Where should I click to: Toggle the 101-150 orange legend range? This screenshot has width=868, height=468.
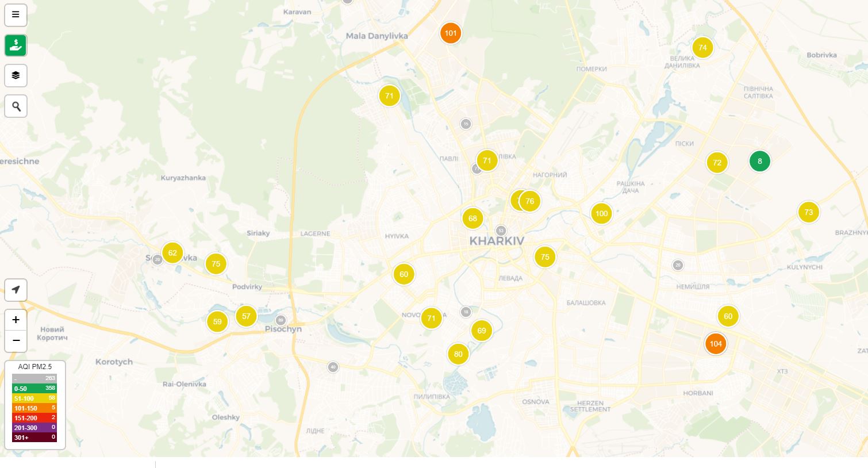(34, 408)
